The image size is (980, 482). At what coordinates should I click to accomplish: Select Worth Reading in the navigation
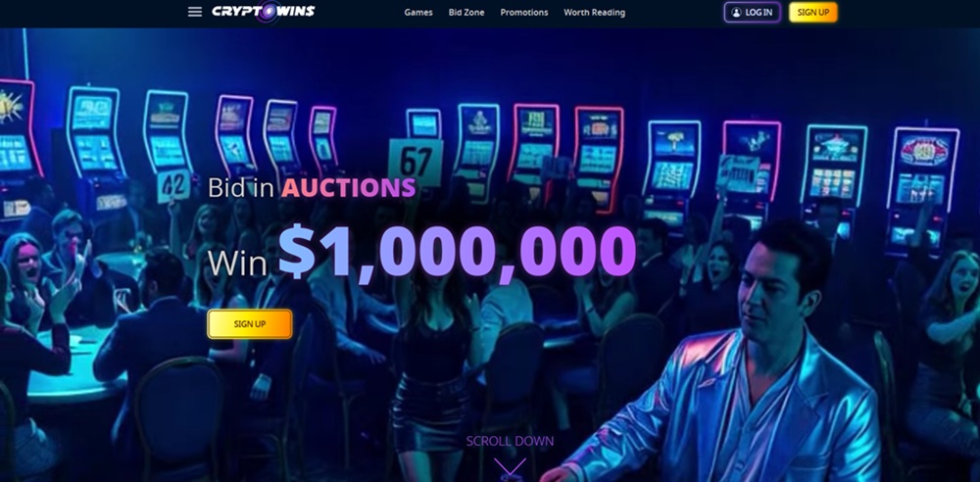[594, 13]
